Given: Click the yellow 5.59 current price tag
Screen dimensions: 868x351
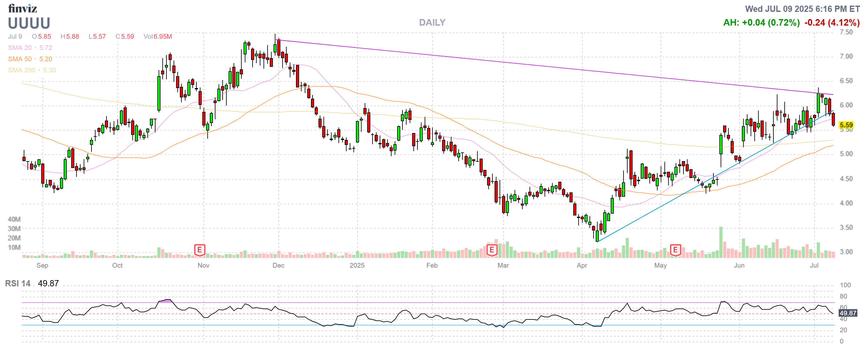Looking at the screenshot, I should pyautogui.click(x=846, y=125).
